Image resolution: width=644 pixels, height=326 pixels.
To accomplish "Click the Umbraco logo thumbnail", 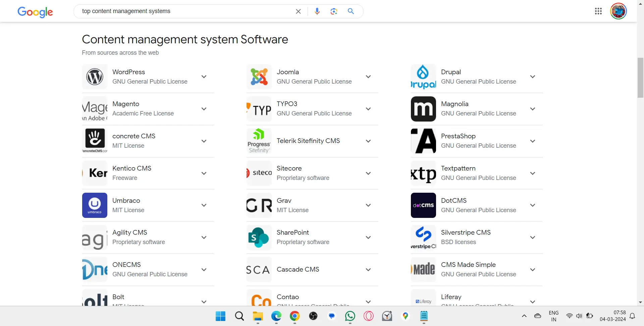I will [95, 205].
